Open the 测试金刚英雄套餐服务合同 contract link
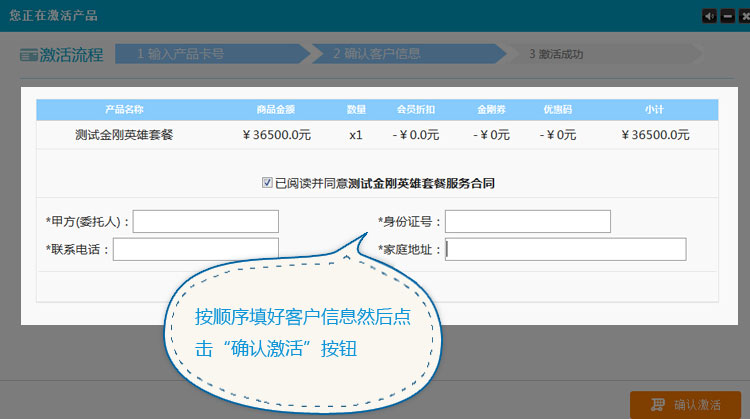 click(421, 183)
